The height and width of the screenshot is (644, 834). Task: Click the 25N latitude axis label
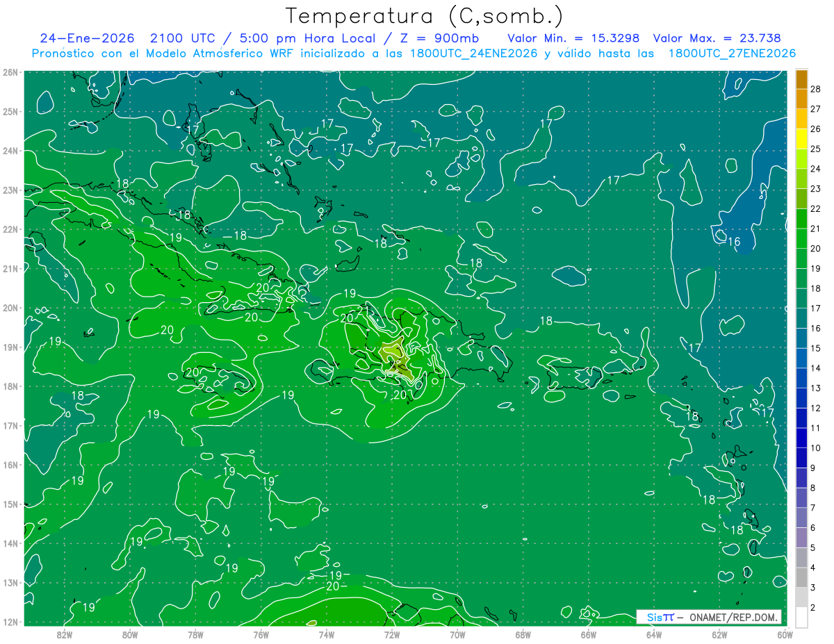point(10,111)
